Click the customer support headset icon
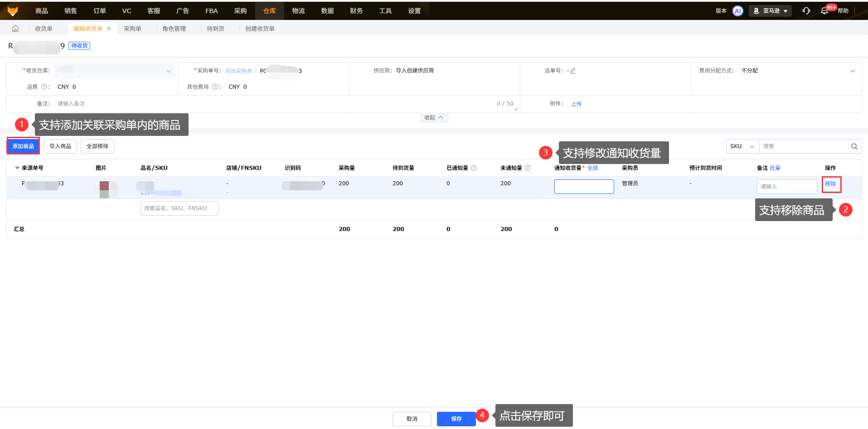 pyautogui.click(x=806, y=11)
